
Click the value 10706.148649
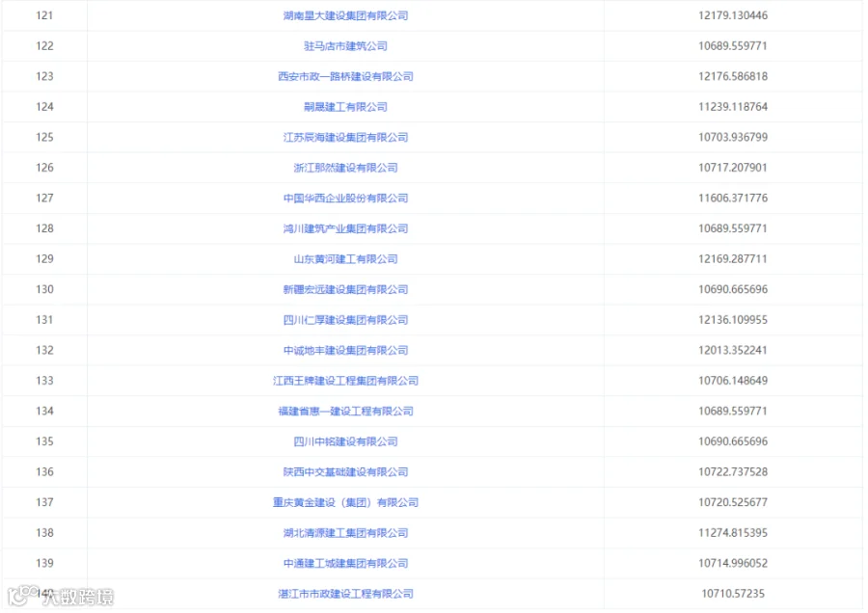[x=733, y=381]
